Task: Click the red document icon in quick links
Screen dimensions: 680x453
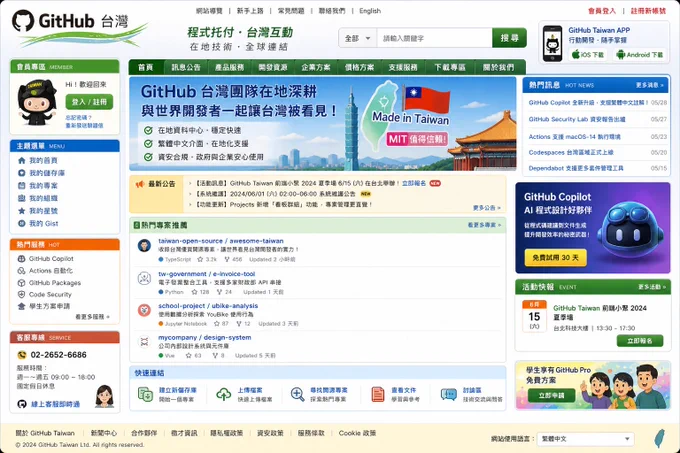Action: (x=378, y=394)
